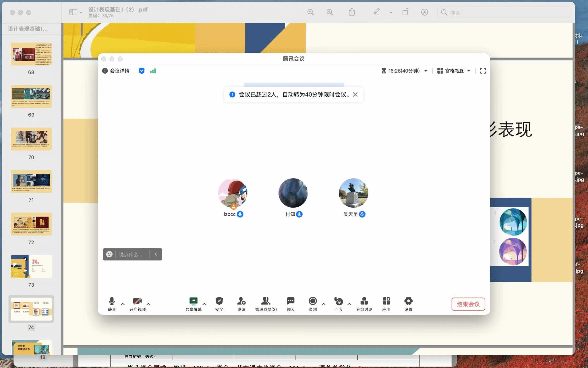The width and height of the screenshot is (588, 368).
Task: Collapse the quick chat bar arrow
Action: click(x=156, y=254)
